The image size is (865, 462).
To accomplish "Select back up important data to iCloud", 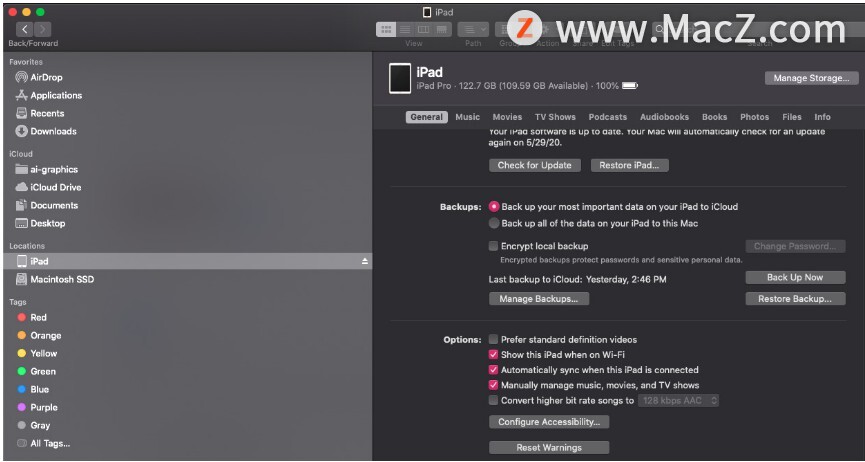I will pos(494,206).
